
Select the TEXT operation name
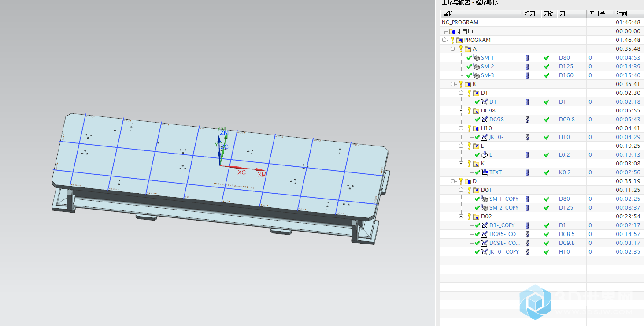click(496, 172)
